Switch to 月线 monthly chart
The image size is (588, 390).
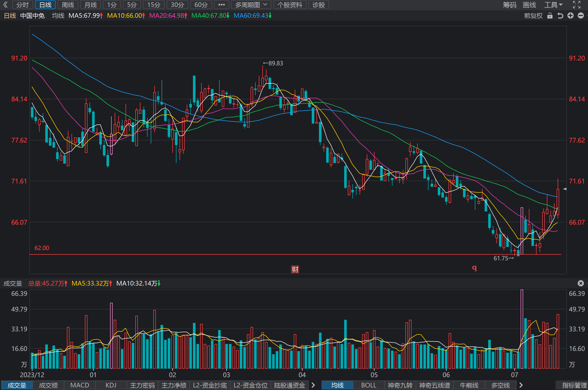pos(91,5)
